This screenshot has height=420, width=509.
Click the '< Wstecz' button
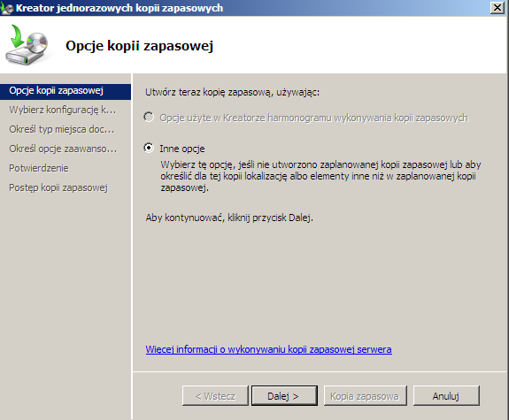(215, 395)
